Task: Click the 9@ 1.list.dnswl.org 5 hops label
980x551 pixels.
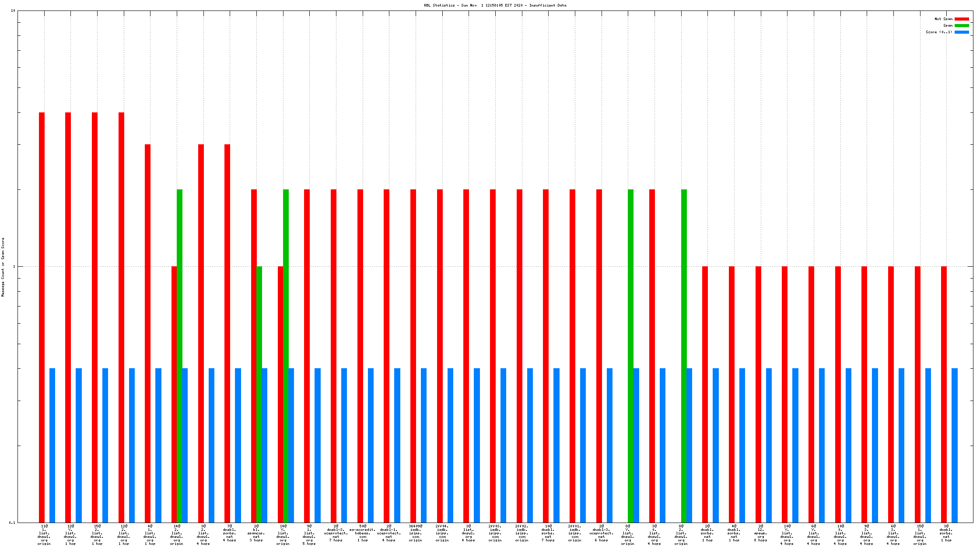Action: (309, 535)
